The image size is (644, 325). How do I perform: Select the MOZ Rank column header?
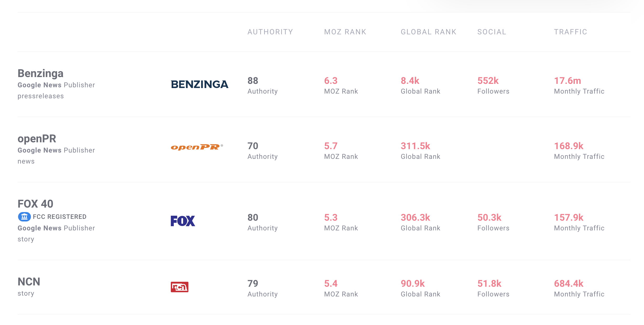[x=345, y=32]
